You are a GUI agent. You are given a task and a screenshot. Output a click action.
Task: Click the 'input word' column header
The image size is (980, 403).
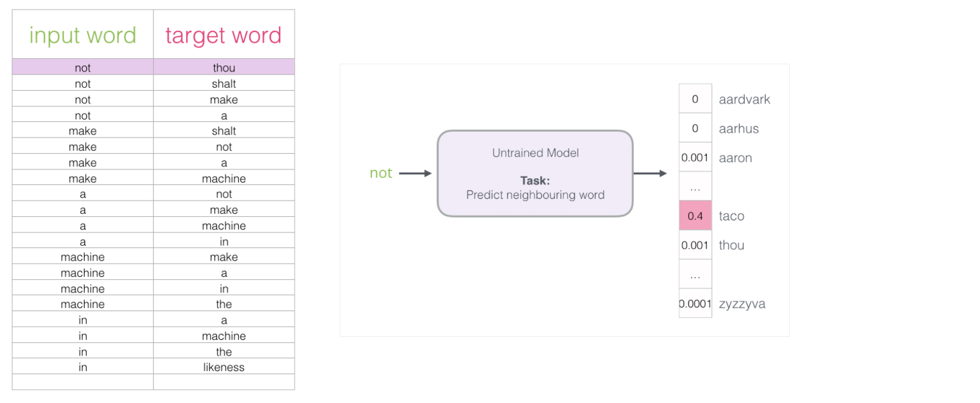pyautogui.click(x=83, y=35)
